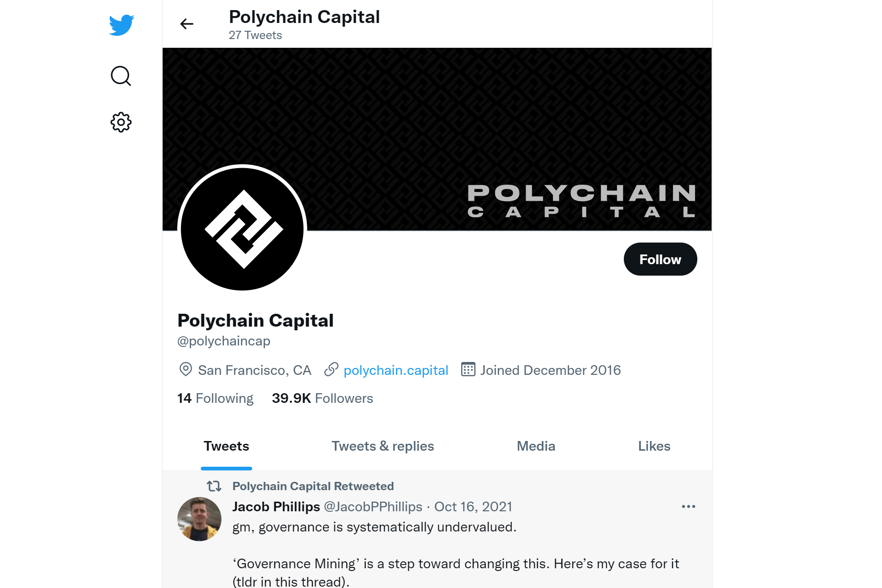Open the three-dot more menu on the tweet
The width and height of the screenshot is (882, 588).
[688, 507]
